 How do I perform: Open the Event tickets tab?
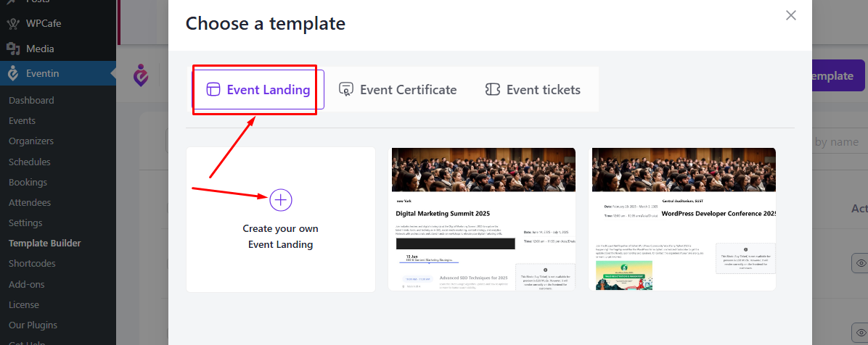pyautogui.click(x=533, y=90)
